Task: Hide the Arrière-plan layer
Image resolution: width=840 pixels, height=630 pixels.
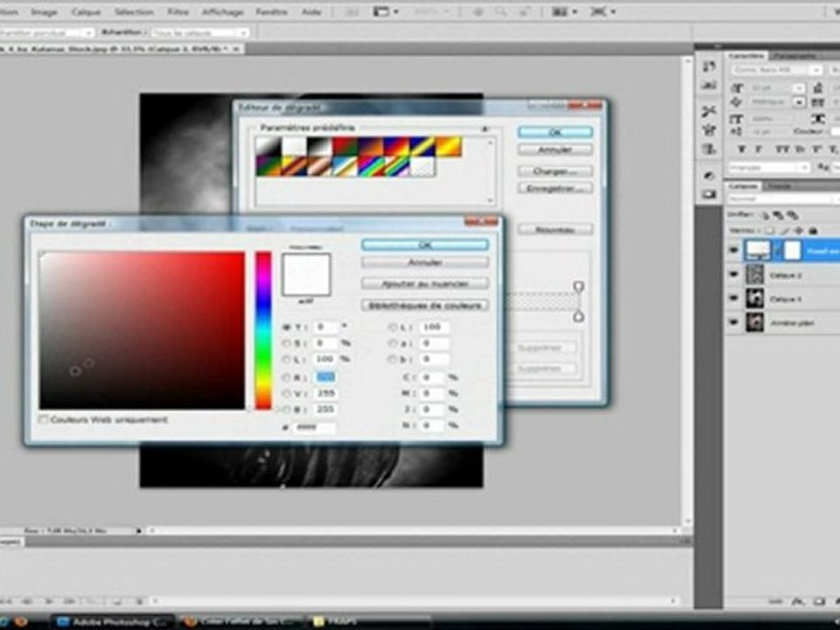Action: coord(734,323)
